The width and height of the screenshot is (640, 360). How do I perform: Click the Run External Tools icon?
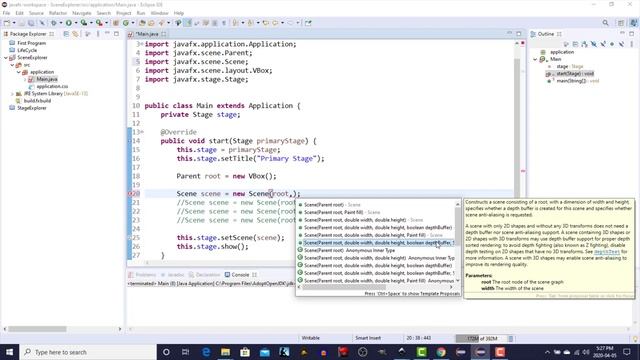point(99,23)
